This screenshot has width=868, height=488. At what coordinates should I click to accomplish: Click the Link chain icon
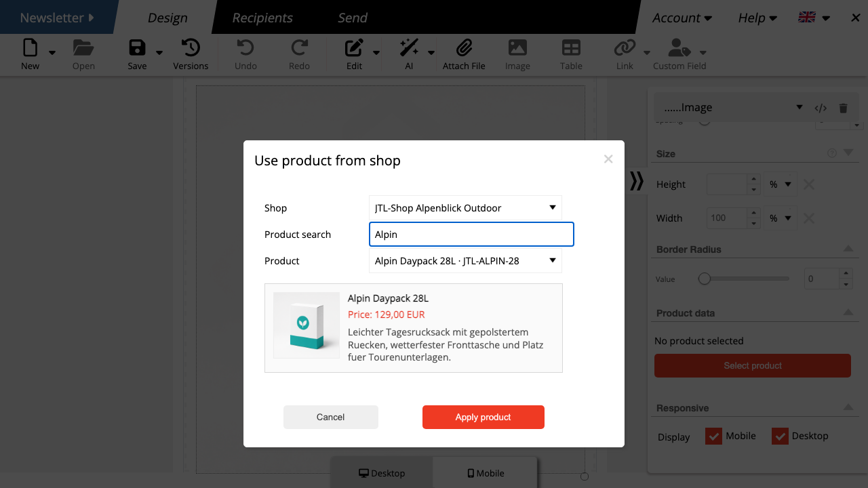pyautogui.click(x=625, y=47)
